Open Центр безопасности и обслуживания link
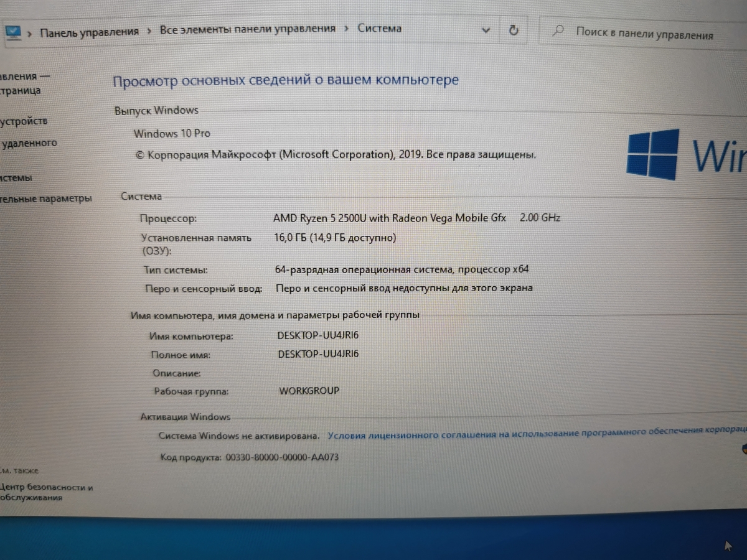The image size is (747, 560). pos(46,492)
